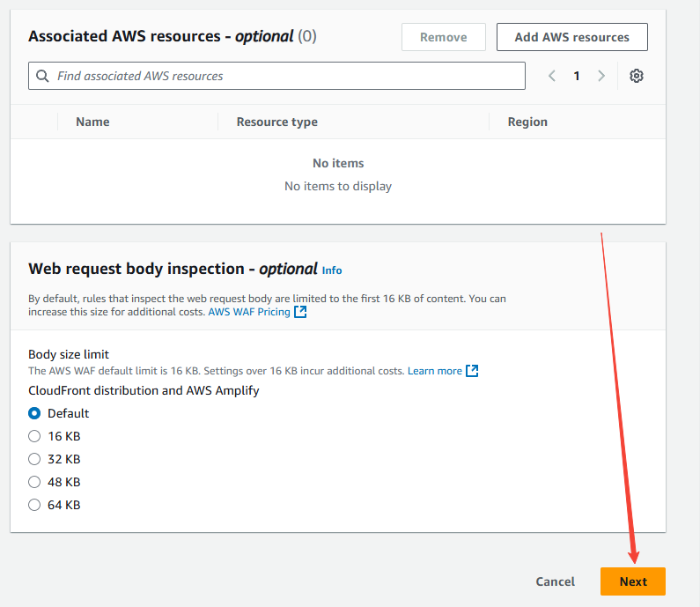Screen dimensions: 700x607
Task: Go to previous page chevron
Action: click(552, 76)
